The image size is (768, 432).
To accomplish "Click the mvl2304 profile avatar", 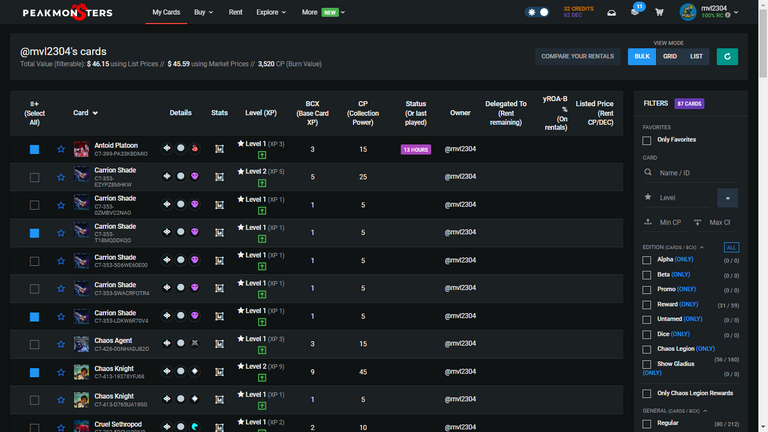I will 688,12.
